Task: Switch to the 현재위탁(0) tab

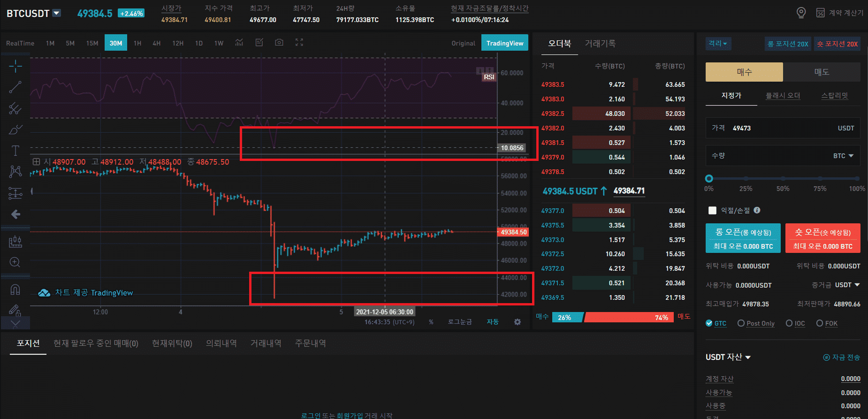Action: coord(172,343)
